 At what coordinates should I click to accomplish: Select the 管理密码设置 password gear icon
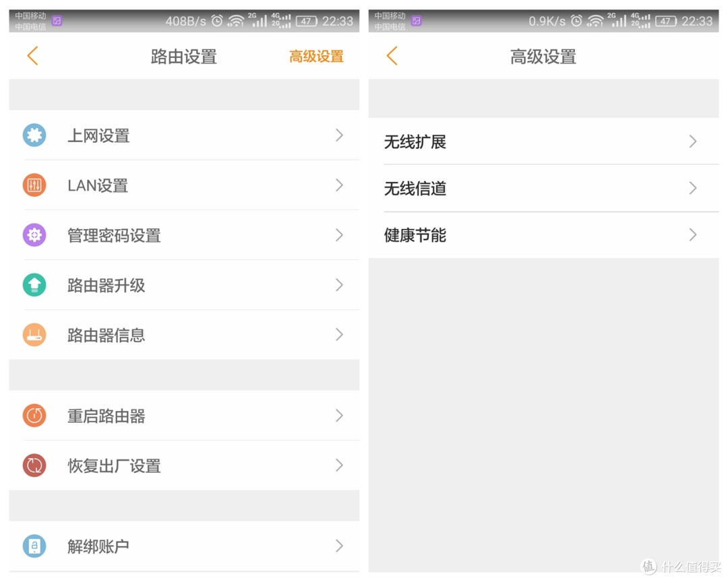tap(34, 235)
